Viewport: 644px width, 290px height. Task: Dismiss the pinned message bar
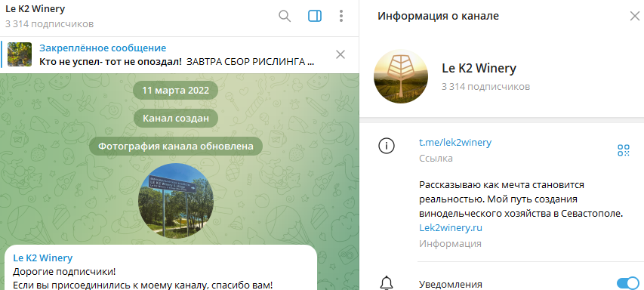coord(340,54)
